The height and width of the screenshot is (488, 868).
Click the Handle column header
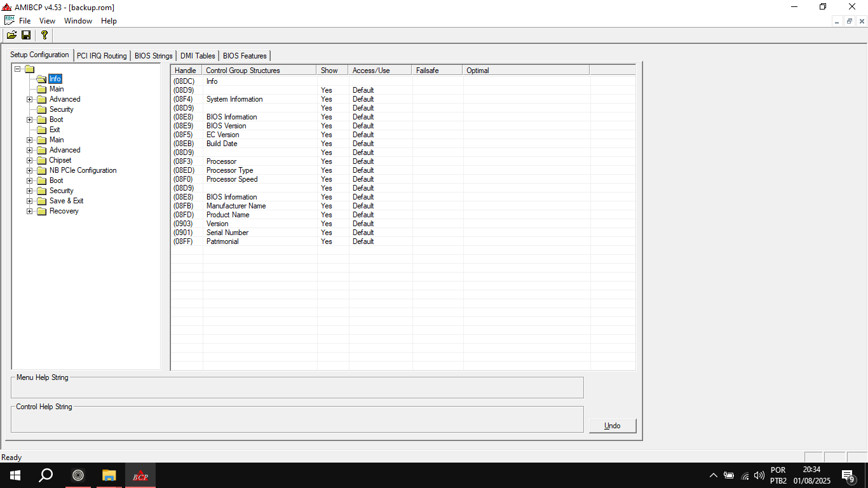[x=187, y=71]
